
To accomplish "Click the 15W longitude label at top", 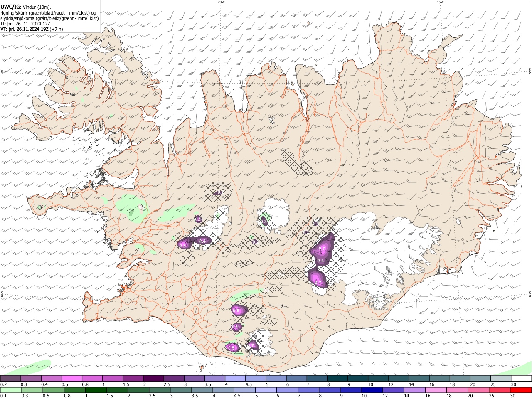I will [440, 2].
